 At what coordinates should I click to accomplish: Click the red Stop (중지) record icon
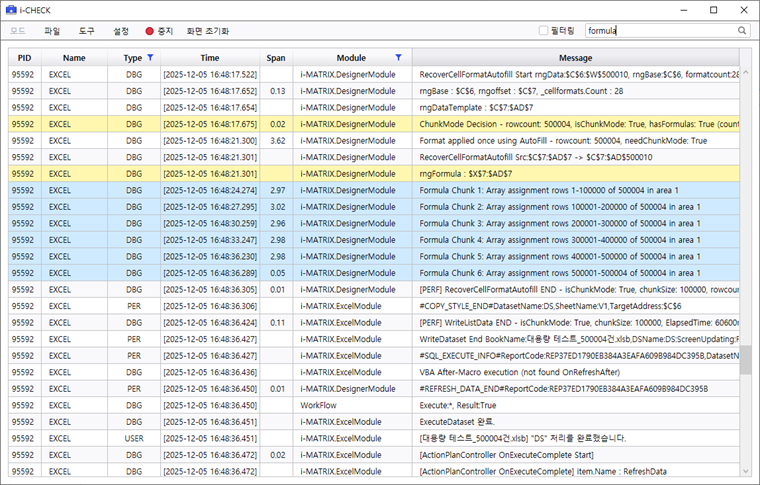149,31
